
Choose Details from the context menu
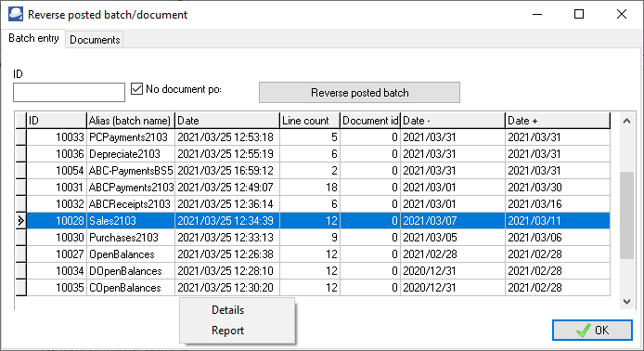[227, 310]
